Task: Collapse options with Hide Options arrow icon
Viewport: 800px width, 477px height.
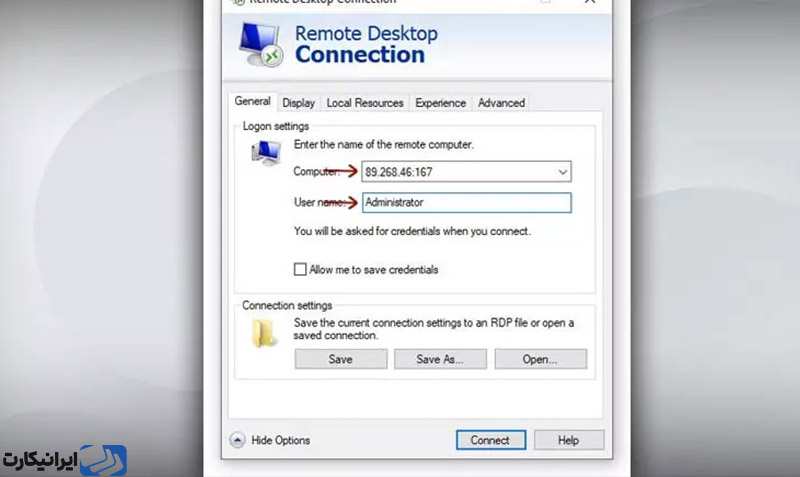Action: point(237,440)
